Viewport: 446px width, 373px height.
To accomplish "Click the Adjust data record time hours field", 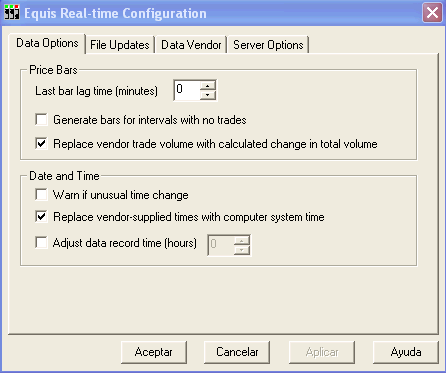I will [x=221, y=245].
